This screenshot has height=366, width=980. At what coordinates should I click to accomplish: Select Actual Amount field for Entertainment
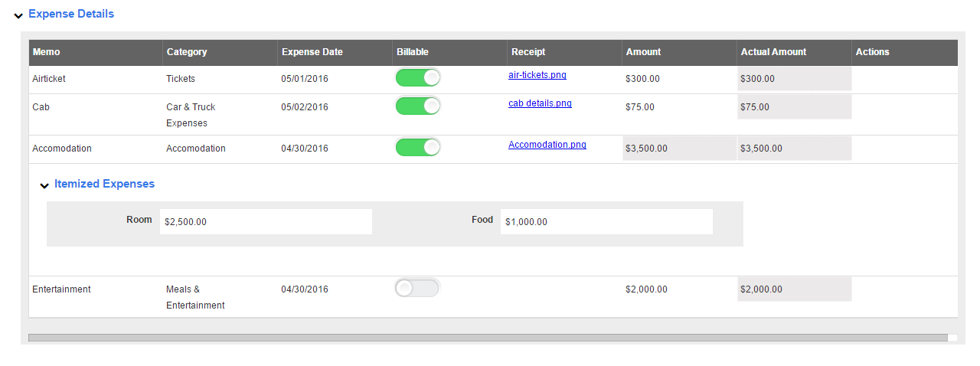point(794,289)
